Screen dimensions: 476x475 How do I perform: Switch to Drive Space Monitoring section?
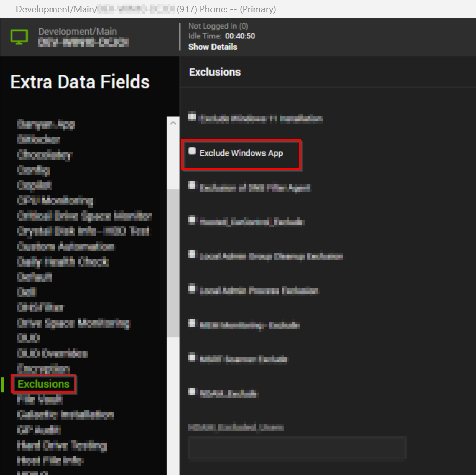click(x=74, y=323)
